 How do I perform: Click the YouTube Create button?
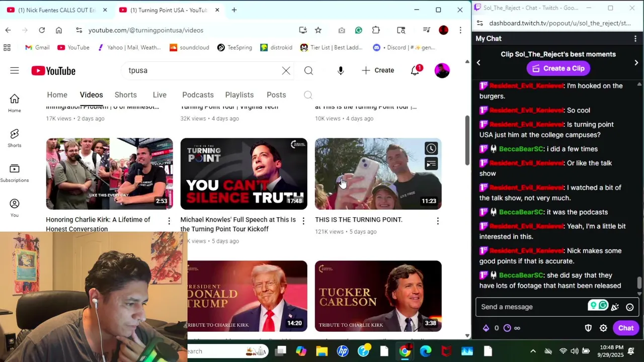tap(378, 70)
